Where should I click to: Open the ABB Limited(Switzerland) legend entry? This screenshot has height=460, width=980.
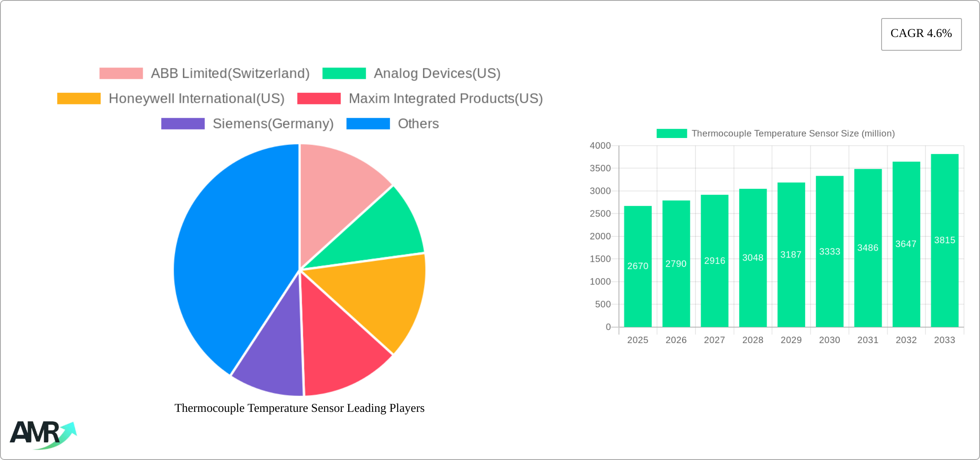[x=230, y=73]
